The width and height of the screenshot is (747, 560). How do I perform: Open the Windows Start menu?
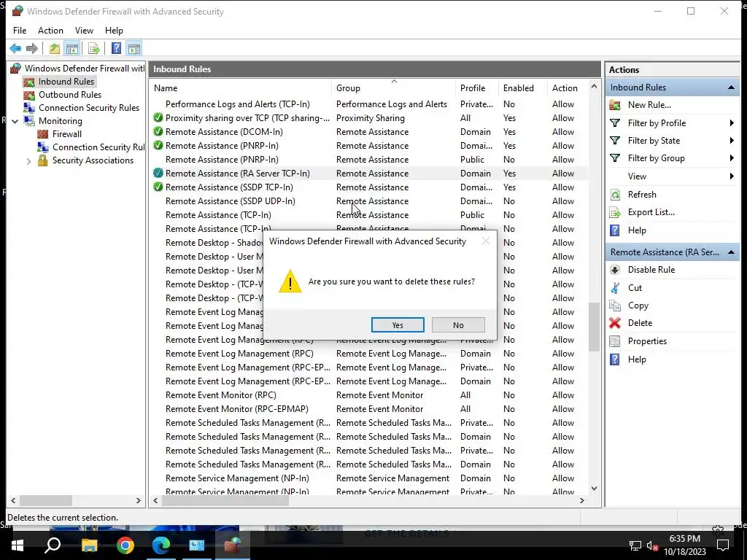tap(18, 545)
